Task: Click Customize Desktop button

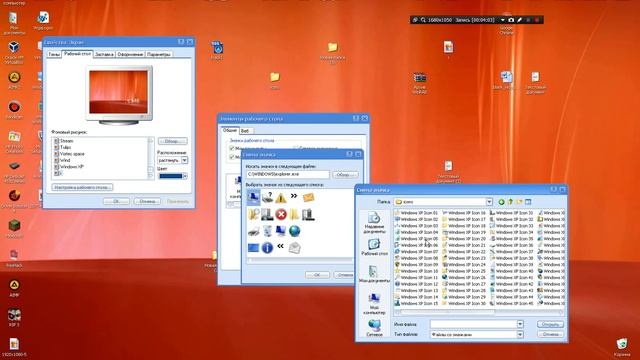Action: click(82, 187)
